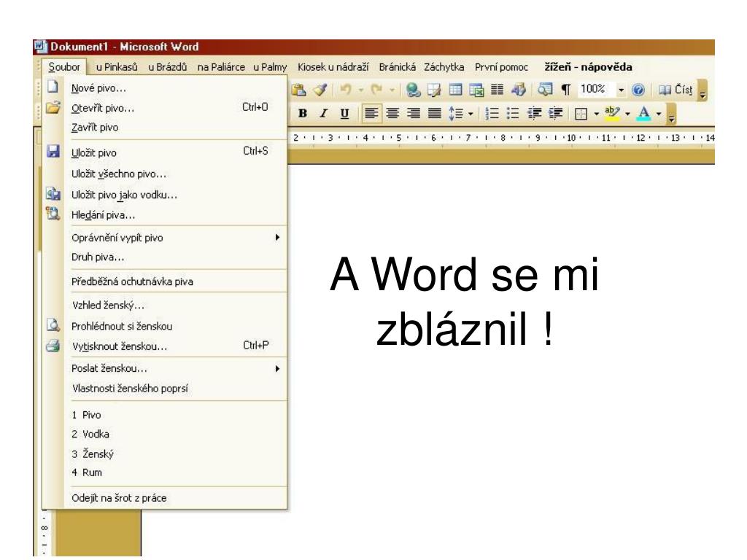The height and width of the screenshot is (560, 747).
Task: Expand Oprávnění vypít pivo submenu
Action: click(x=165, y=238)
